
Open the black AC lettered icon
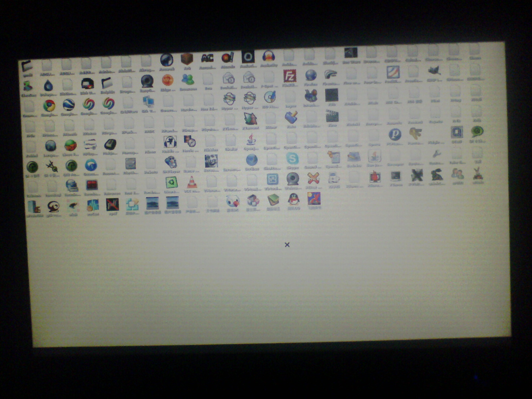(207, 59)
